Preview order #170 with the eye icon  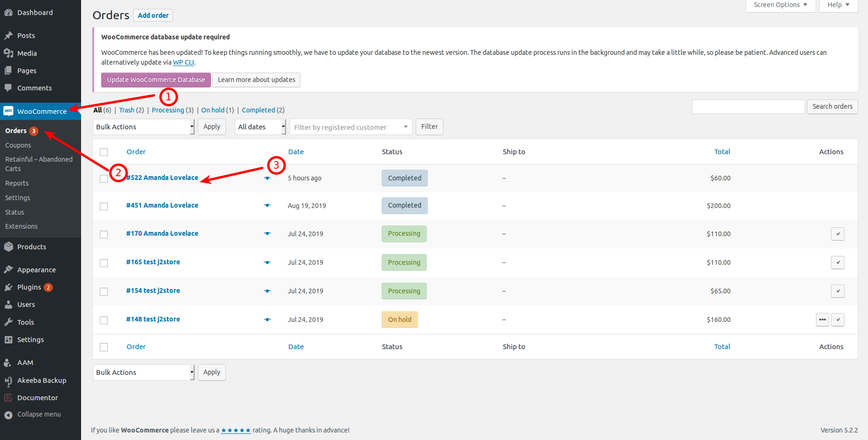tap(267, 233)
